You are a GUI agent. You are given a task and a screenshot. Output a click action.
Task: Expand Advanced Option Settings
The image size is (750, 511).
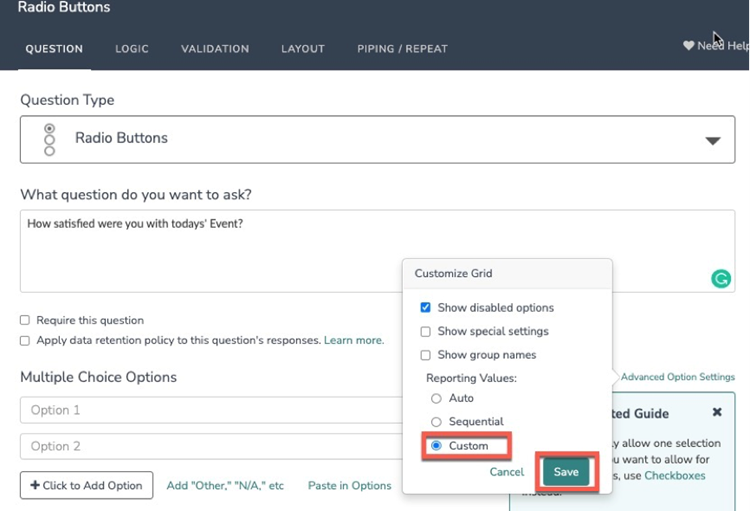point(676,377)
